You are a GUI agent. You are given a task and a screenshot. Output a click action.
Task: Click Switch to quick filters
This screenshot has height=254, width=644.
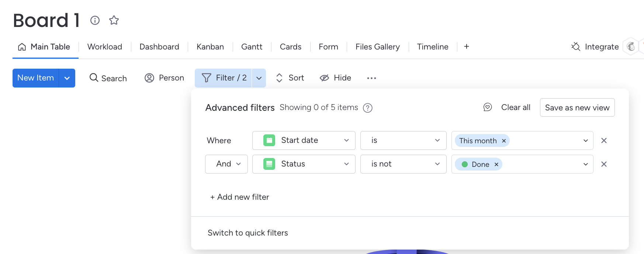(x=248, y=233)
